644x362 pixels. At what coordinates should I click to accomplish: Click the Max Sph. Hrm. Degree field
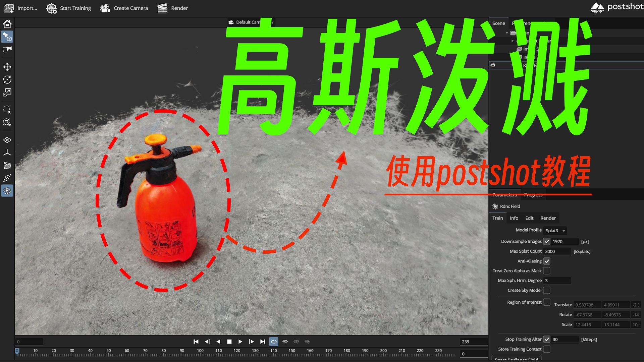557,281
